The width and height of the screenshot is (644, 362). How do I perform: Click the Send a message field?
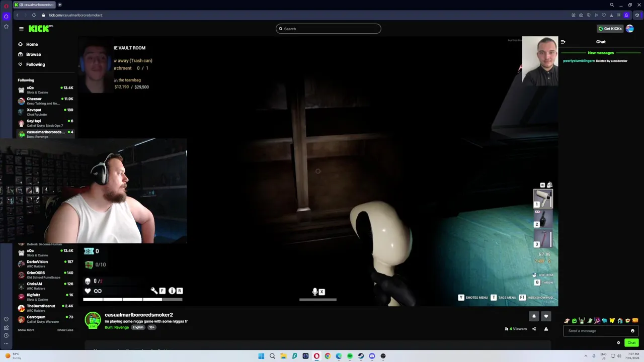(x=600, y=331)
